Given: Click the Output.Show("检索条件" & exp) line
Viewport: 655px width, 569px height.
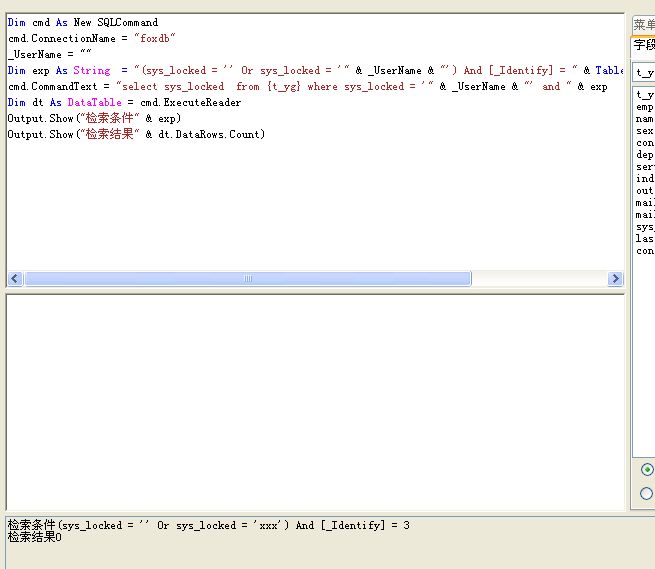Looking at the screenshot, I should point(94,118).
